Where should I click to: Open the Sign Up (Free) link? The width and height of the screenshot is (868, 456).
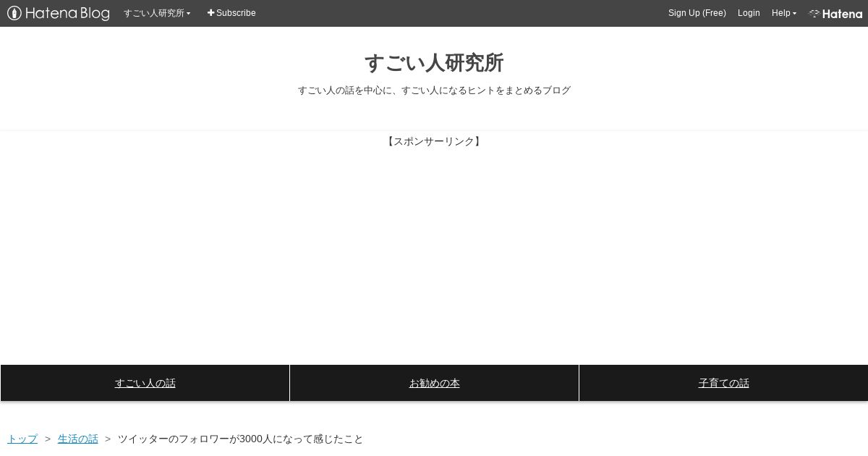click(697, 13)
